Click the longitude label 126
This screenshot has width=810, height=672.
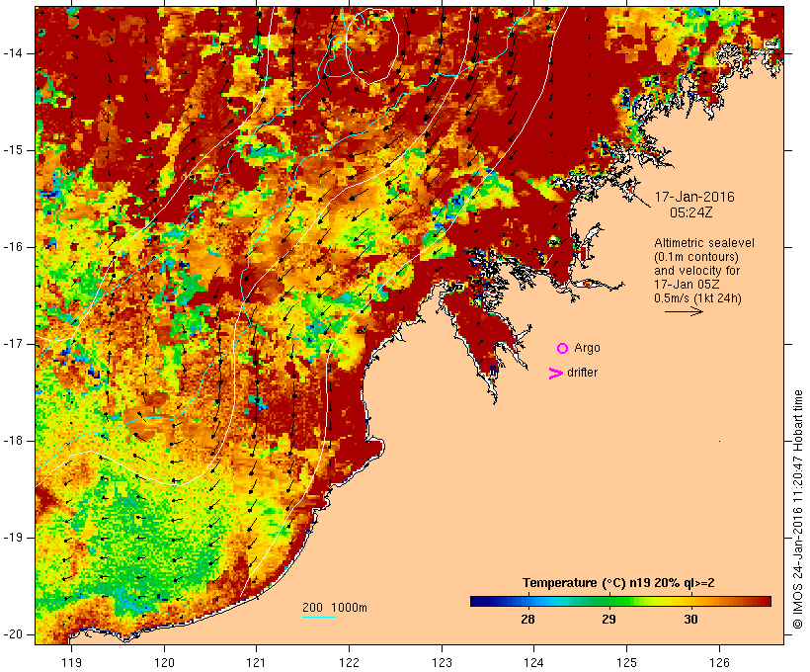tap(719, 662)
